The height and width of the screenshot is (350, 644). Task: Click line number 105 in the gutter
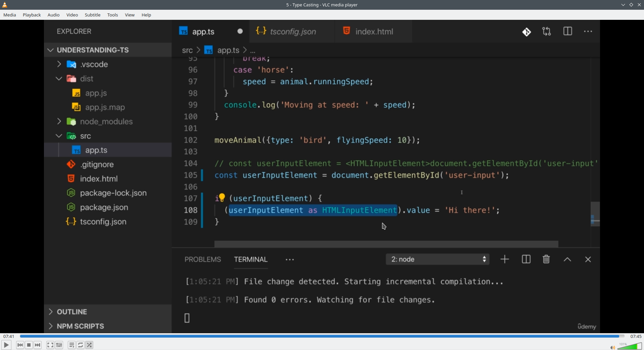click(x=191, y=175)
